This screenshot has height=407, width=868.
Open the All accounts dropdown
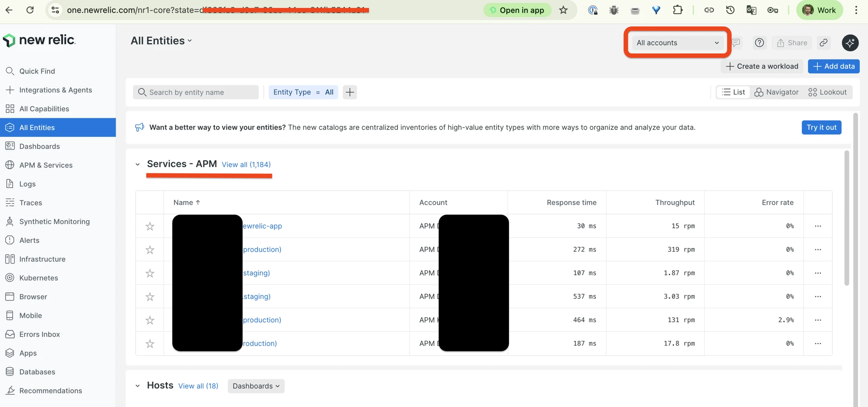pos(676,42)
